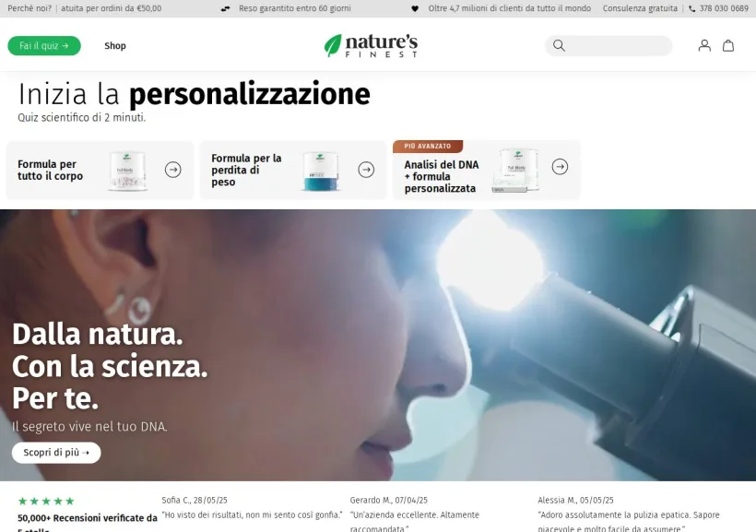Click Quiz scientifico di 2 minuti text
Viewport: 756px width, 532px height.
[81, 118]
